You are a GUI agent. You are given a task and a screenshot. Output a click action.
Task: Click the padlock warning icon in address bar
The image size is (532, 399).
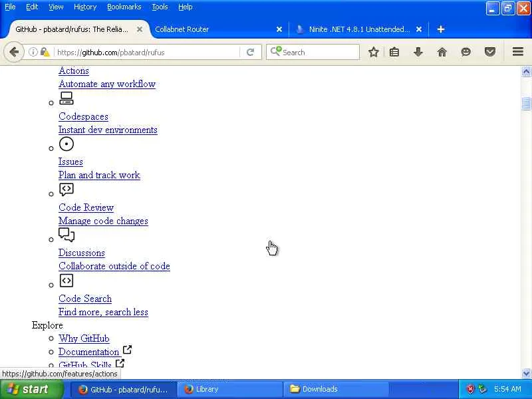(x=45, y=52)
